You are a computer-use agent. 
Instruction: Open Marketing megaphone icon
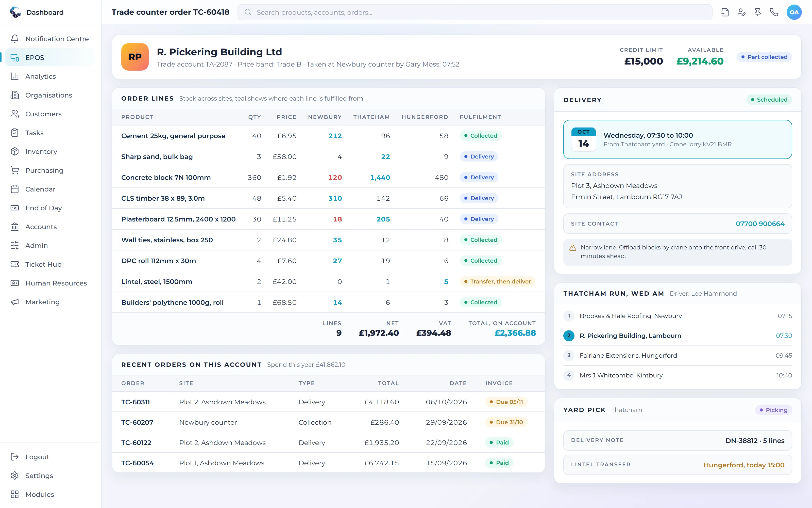(x=15, y=302)
